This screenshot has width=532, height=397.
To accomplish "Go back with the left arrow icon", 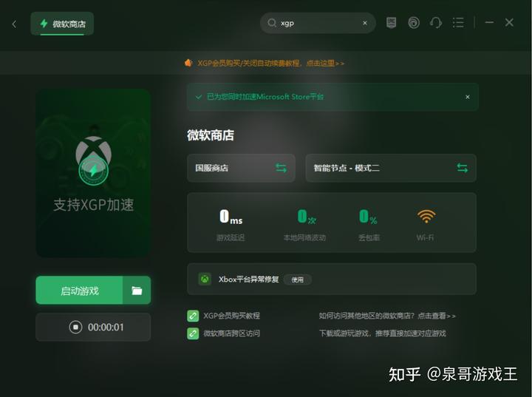I will tap(14, 24).
